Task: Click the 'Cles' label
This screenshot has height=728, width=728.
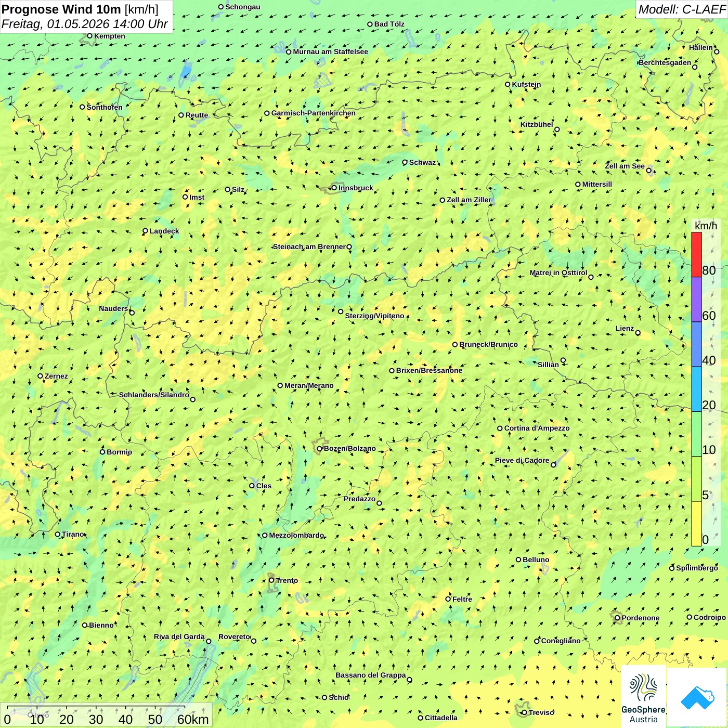Action: click(264, 486)
